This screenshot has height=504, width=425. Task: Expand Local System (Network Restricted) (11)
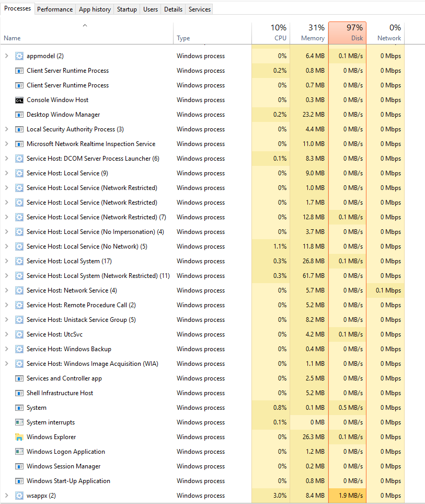[6, 276]
